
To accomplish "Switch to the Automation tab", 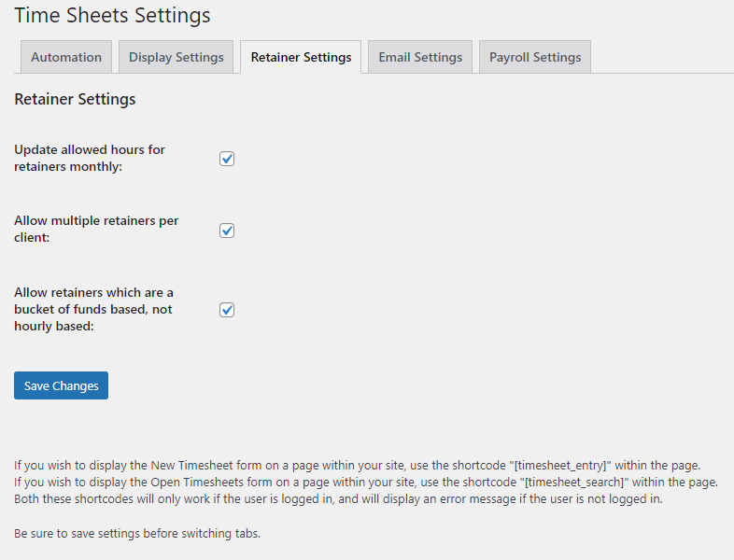I will 66,57.
